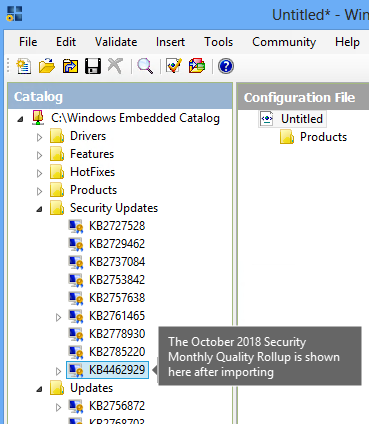Expand the Products folder in Catalog
Image resolution: width=369 pixels, height=424 pixels.
point(39,191)
